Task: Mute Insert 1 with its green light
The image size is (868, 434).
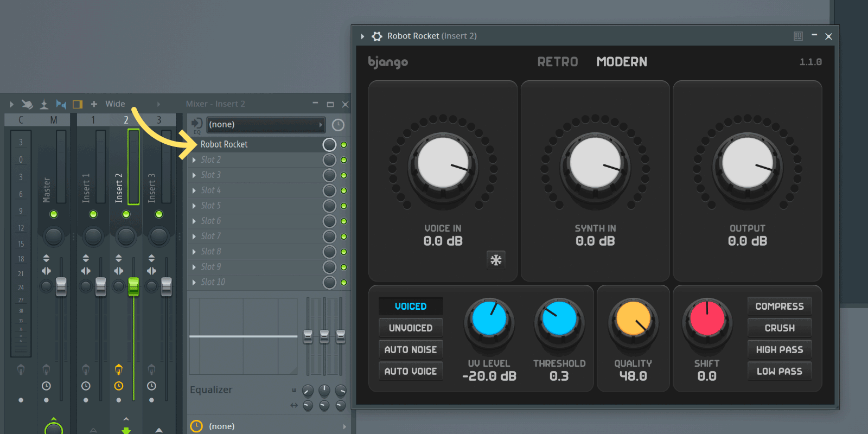Action: point(93,214)
